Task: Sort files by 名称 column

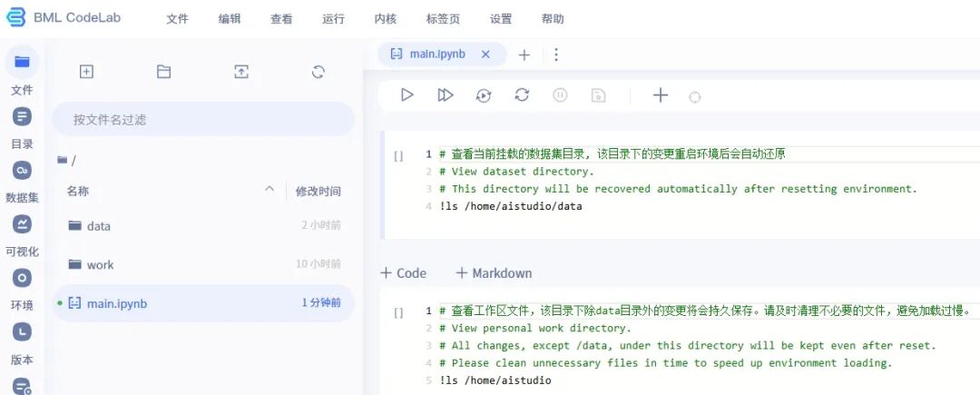Action: [78, 192]
